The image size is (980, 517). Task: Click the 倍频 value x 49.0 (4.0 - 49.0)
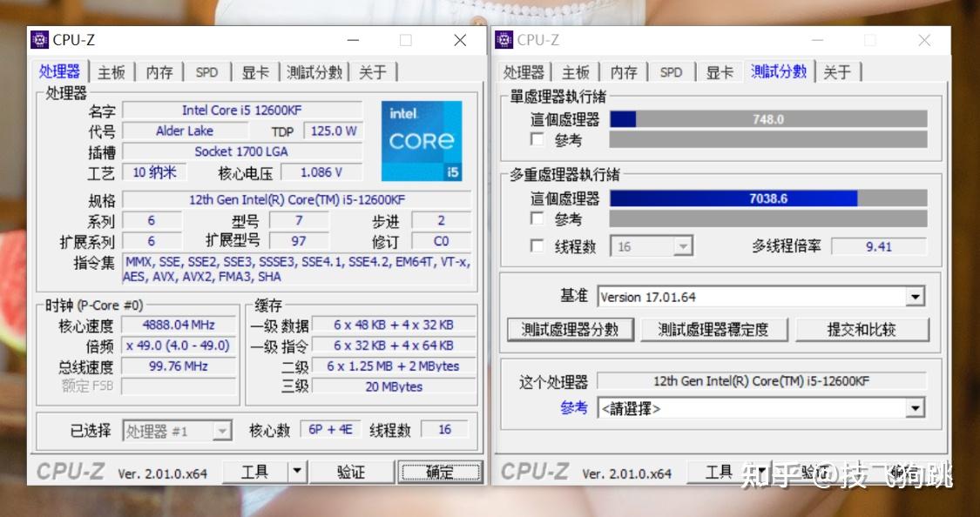179,346
